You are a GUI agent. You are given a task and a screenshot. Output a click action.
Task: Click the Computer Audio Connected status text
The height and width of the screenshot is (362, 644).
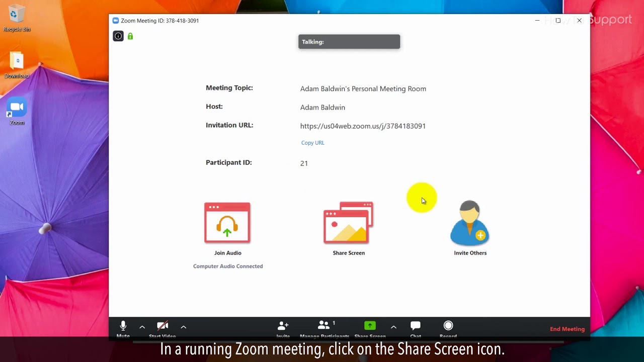coord(228,266)
